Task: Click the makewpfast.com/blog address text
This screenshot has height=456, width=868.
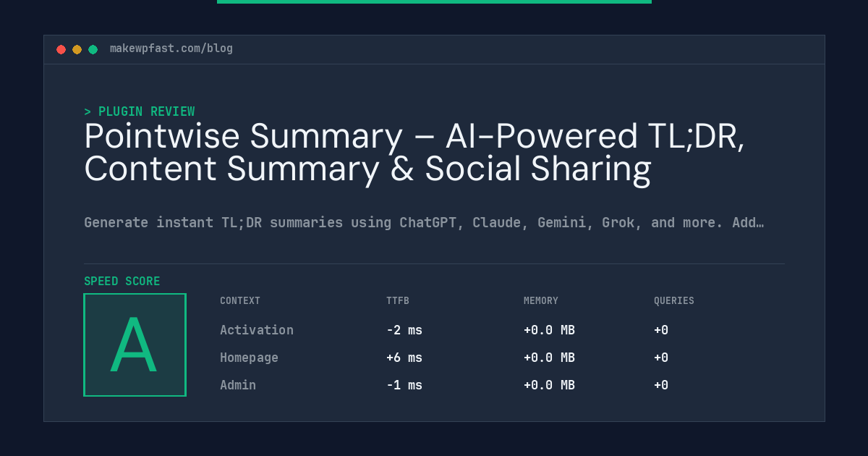Action: [x=171, y=48]
